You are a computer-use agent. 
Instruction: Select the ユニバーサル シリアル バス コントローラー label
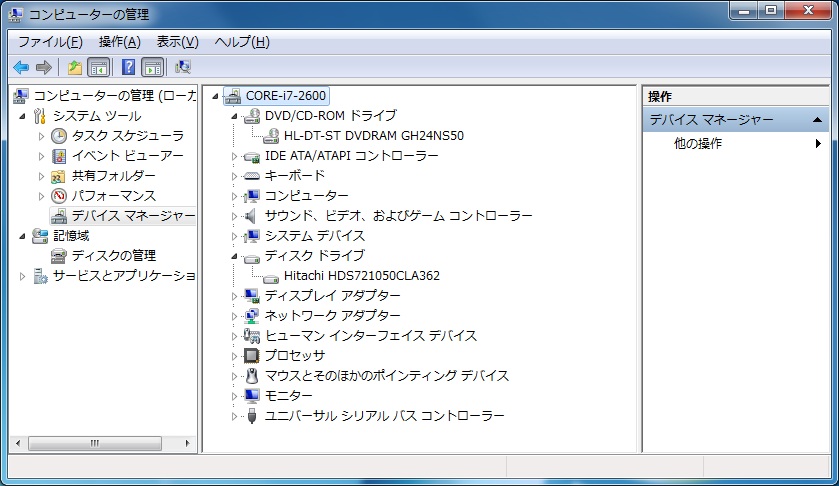(384, 416)
